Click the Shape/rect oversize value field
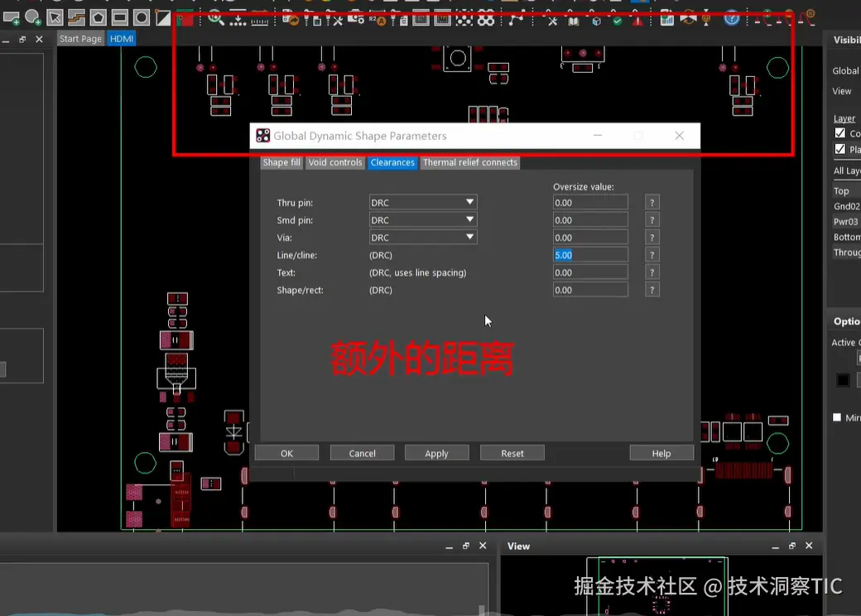Viewport: 861px width, 616px height. [x=590, y=290]
